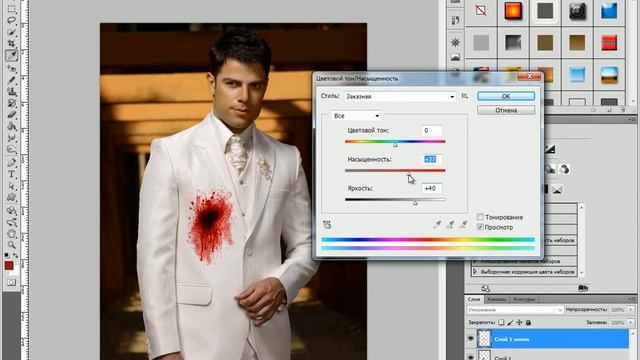The height and width of the screenshot is (360, 640).
Task: Select the Brush tool
Action: coord(11,80)
